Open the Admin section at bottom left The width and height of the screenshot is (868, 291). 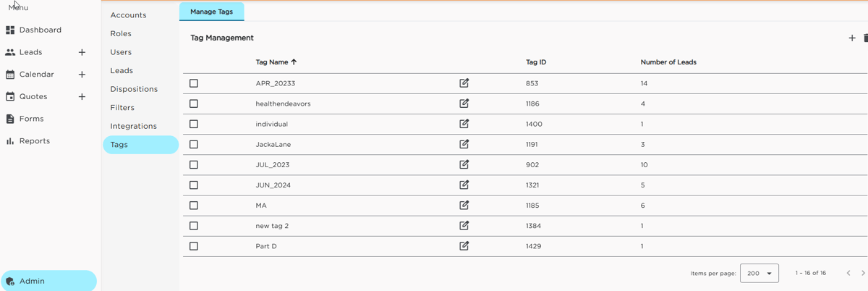(48, 281)
